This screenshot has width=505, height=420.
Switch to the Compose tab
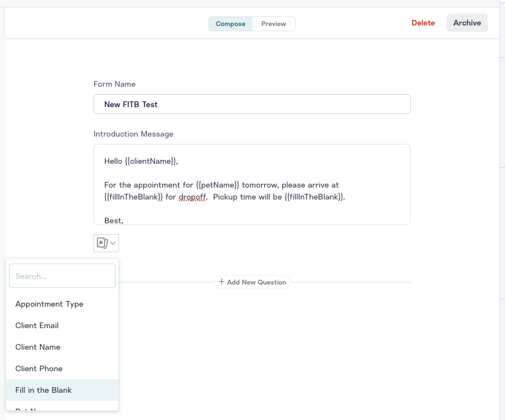(231, 24)
